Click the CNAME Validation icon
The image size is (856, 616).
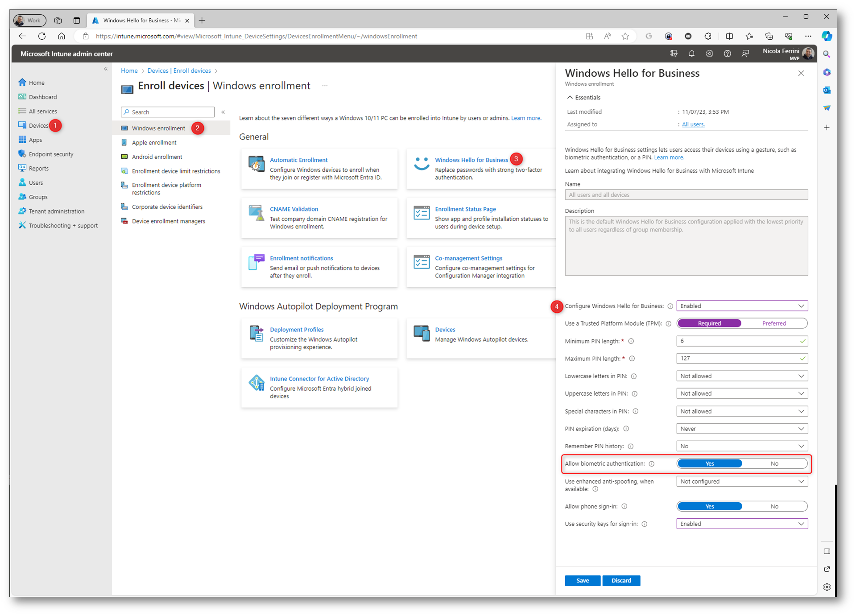[x=256, y=213]
